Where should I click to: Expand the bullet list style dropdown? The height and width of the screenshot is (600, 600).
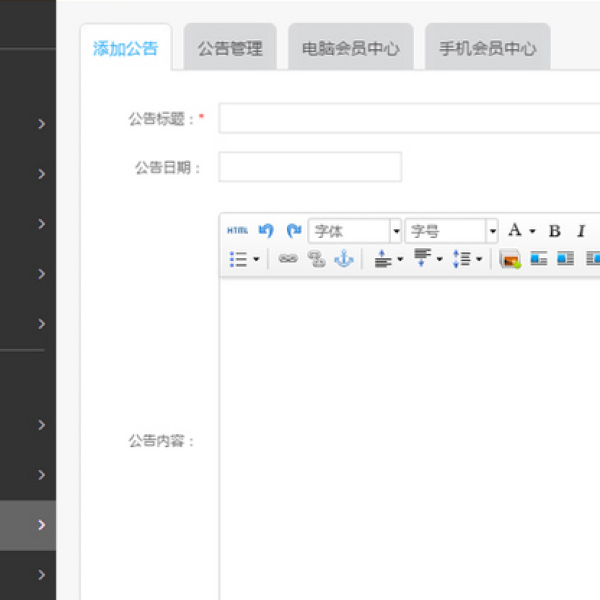click(245, 259)
